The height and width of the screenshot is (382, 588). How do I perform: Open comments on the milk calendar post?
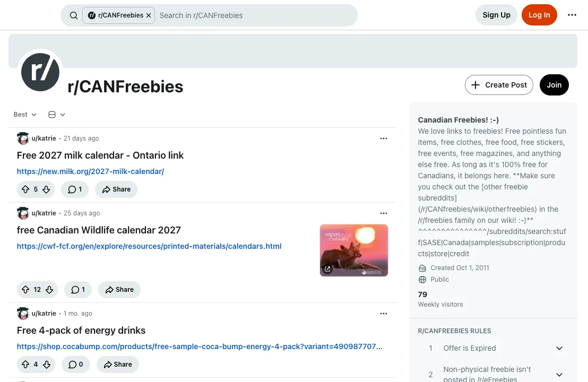click(75, 189)
